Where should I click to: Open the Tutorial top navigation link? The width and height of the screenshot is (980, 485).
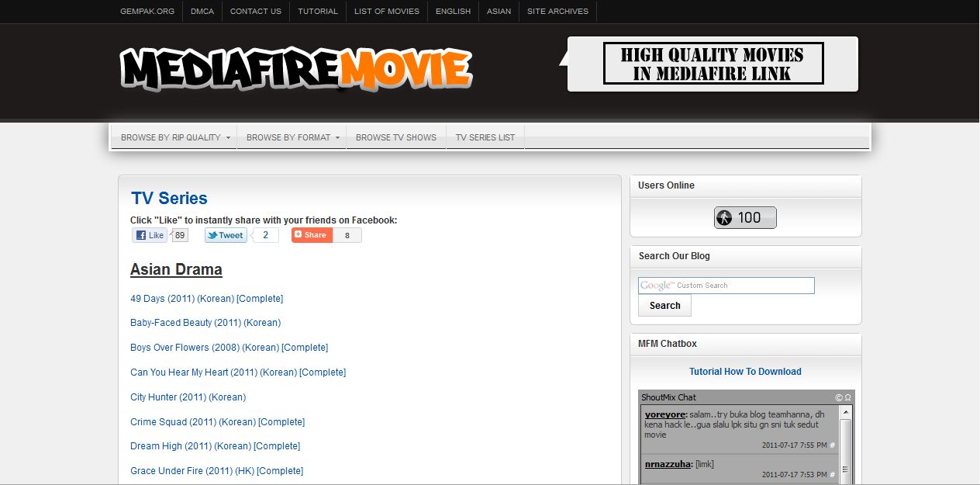click(318, 12)
